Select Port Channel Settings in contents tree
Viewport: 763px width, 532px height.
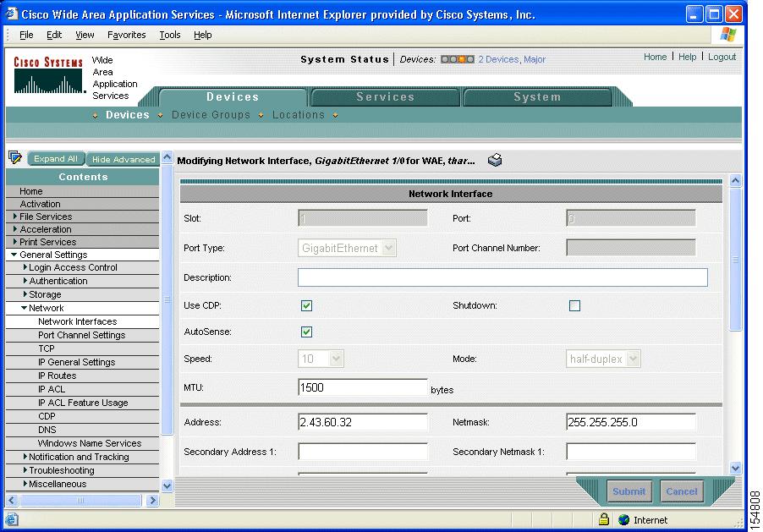tap(82, 335)
